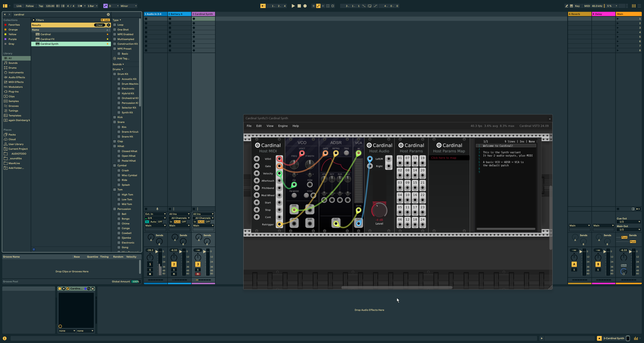This screenshot has width=644, height=343.
Task: Click Clear in Results bar
Action: tap(99, 25)
